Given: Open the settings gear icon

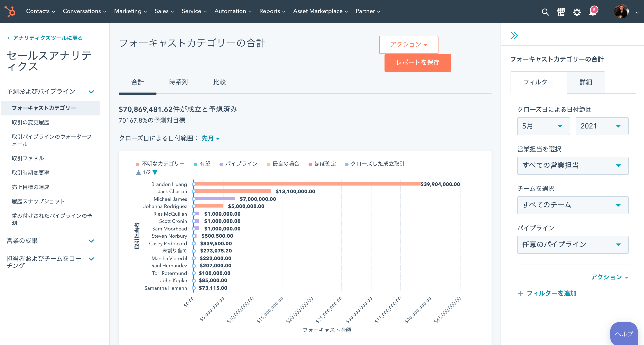Looking at the screenshot, I should (x=577, y=12).
